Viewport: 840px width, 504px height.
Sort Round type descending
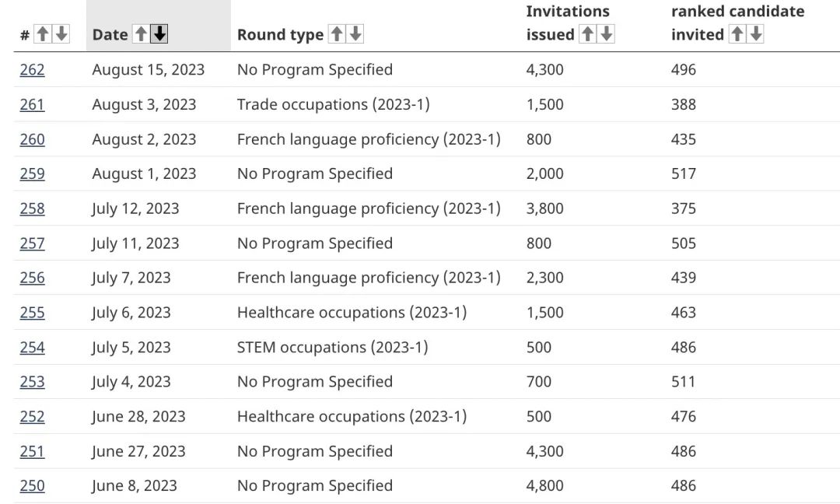pos(355,34)
